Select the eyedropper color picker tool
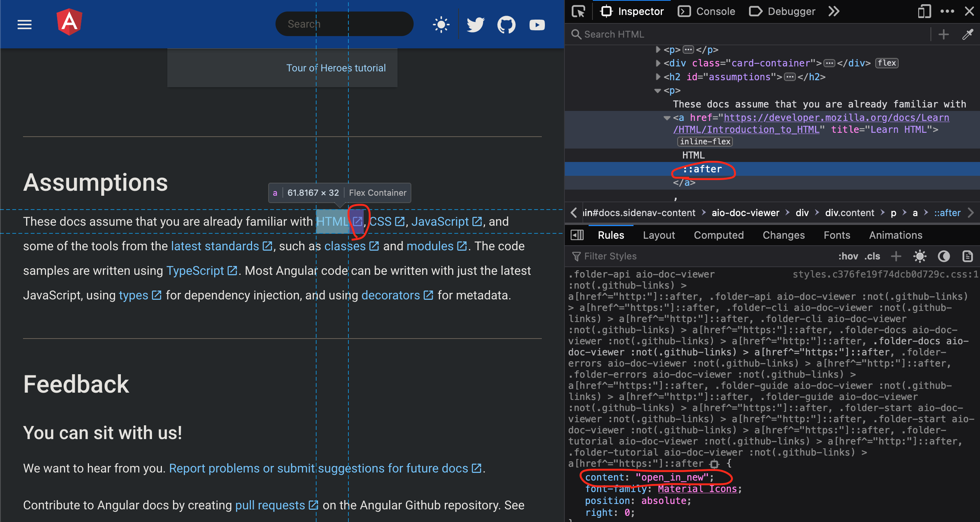 click(x=968, y=34)
